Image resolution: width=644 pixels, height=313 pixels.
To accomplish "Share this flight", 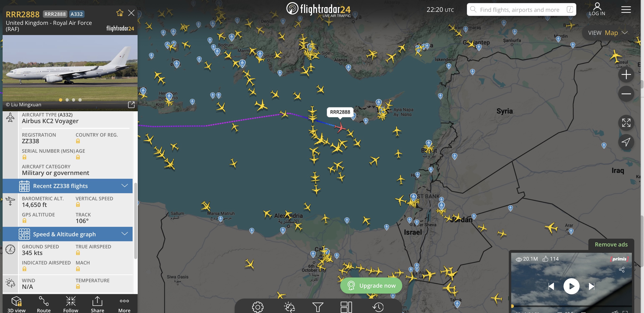I will [98, 304].
